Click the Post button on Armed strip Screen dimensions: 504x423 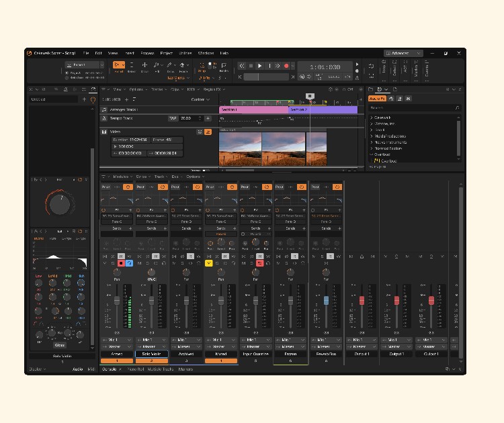[106, 187]
